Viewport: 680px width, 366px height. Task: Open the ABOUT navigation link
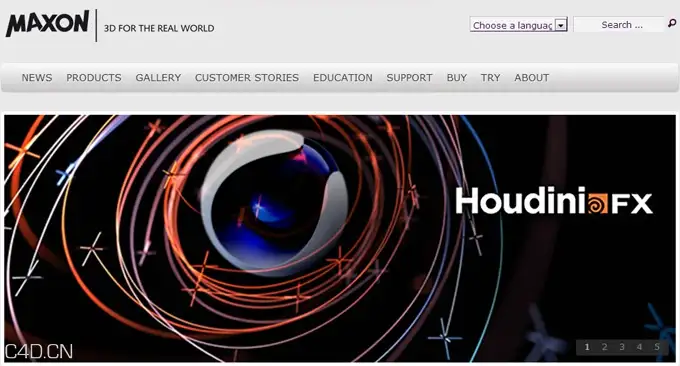pos(532,78)
